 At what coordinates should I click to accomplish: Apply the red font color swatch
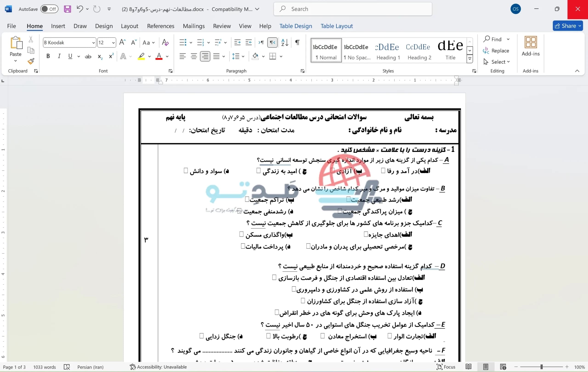click(159, 56)
